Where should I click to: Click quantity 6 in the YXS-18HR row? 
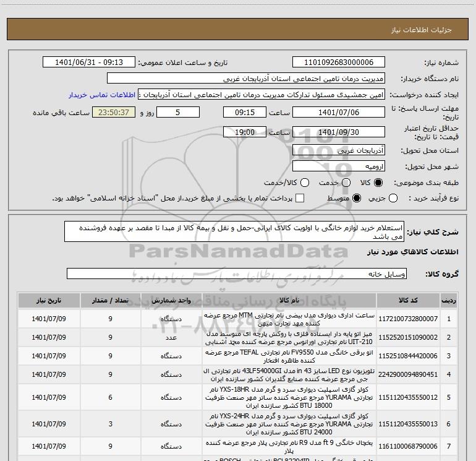point(110,397)
